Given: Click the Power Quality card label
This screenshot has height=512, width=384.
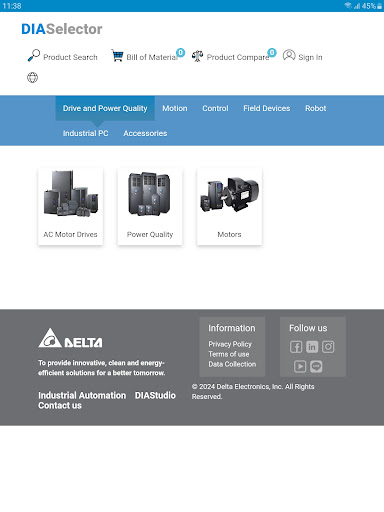Looking at the screenshot, I should coord(150,235).
